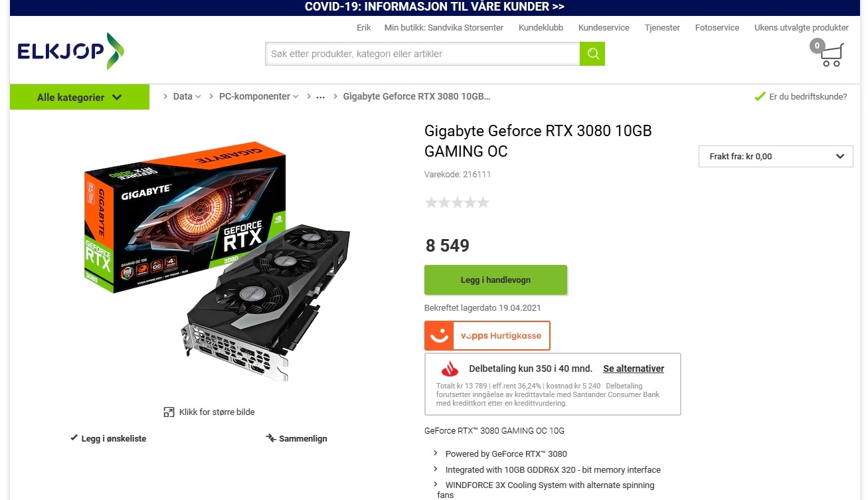Screen dimensions: 868x500
Task: Click the Legg i handlevogn button
Action: point(495,280)
